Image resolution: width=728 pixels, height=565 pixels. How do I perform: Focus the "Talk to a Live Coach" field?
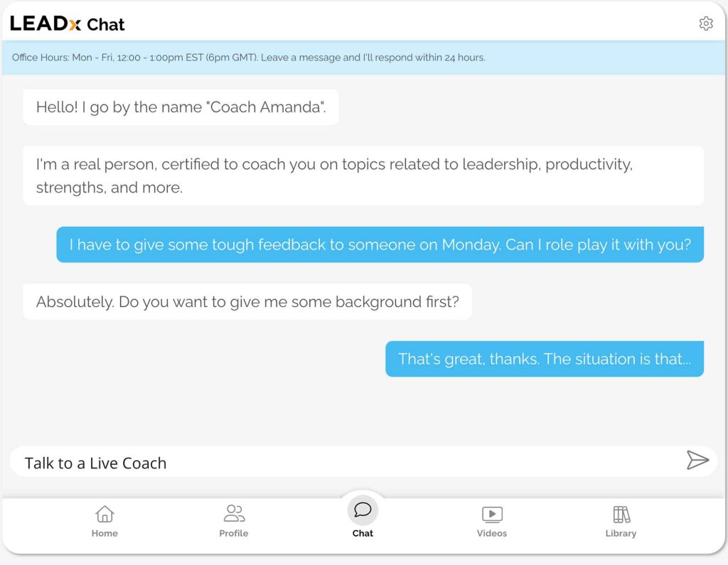341,463
